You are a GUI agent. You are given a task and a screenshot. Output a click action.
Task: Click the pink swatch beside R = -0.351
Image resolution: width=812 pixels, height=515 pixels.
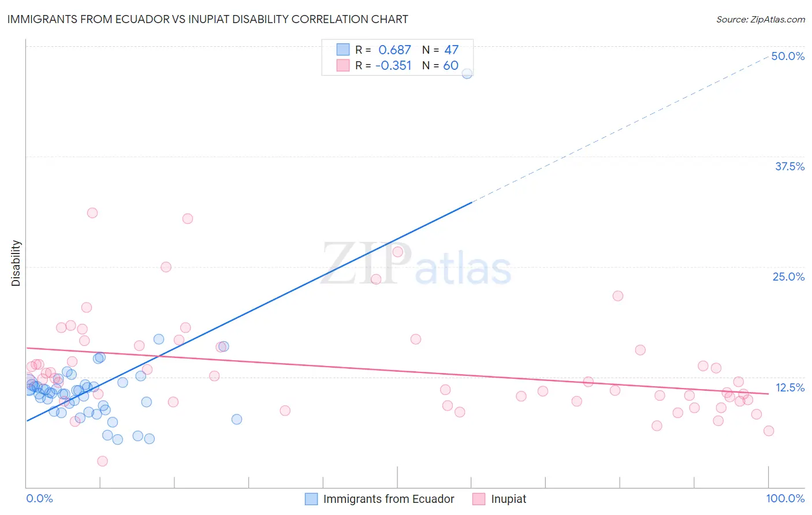[x=343, y=65]
